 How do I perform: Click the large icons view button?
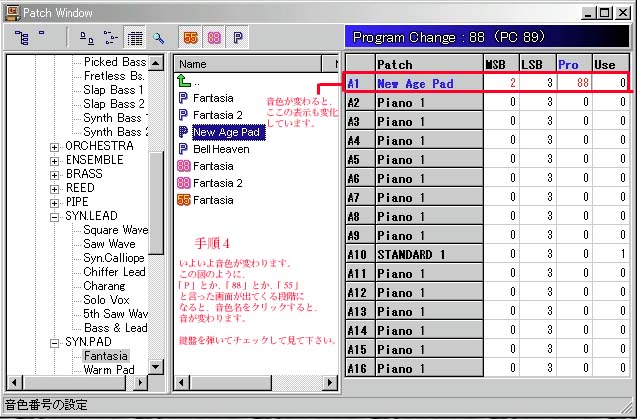(x=87, y=38)
